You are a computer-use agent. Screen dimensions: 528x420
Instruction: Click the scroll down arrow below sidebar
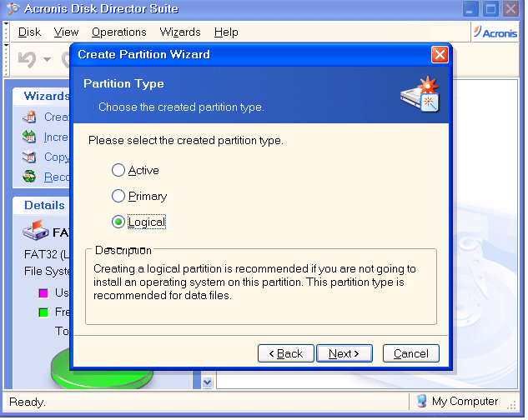208,382
